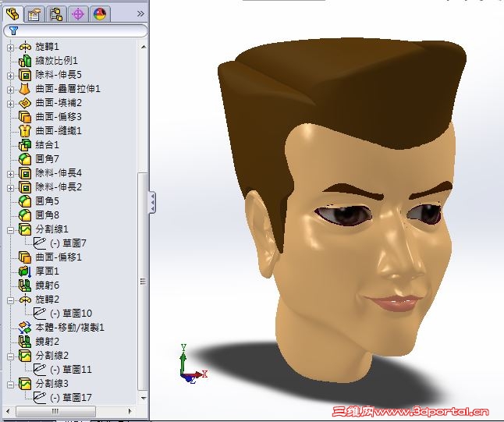Expand the 旋轉1 feature node
The image size is (504, 422).
[x=10, y=48]
